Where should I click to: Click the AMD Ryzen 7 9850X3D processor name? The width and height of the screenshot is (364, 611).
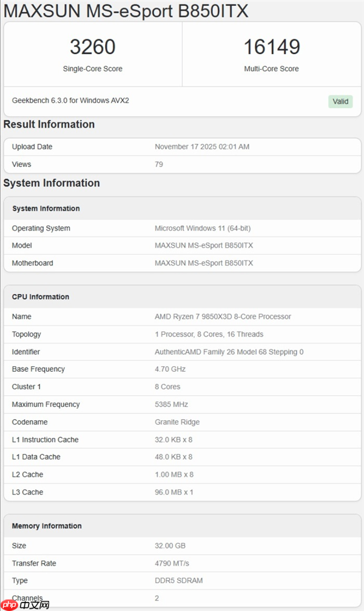pyautogui.click(x=223, y=316)
